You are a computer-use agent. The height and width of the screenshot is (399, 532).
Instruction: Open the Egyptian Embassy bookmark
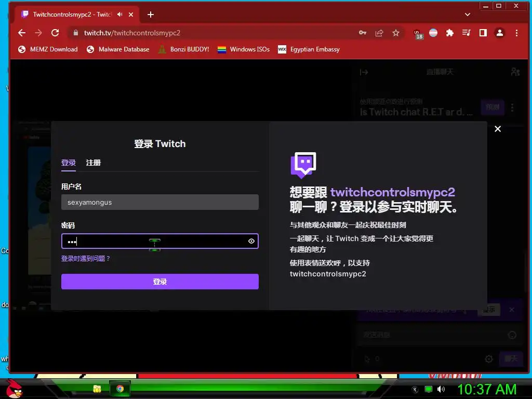point(309,49)
